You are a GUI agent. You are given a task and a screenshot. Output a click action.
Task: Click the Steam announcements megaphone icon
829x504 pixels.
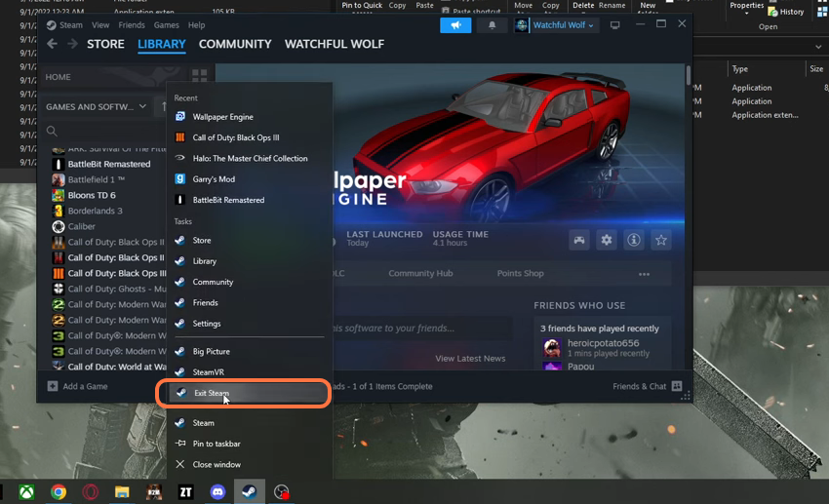point(455,24)
